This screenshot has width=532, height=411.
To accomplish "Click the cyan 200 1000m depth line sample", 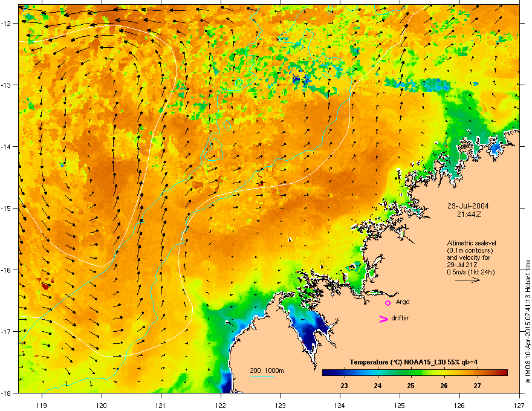I will [x=262, y=376].
